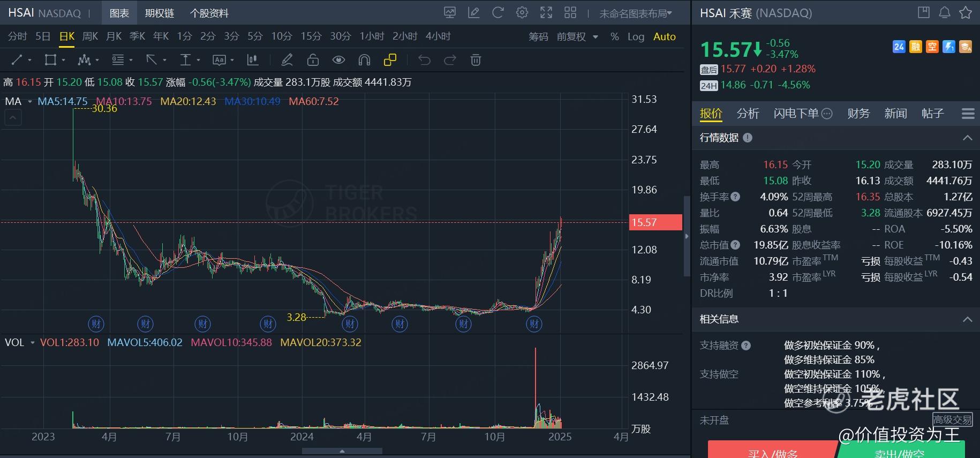Select the 分时 intraday timeframe

(17, 36)
